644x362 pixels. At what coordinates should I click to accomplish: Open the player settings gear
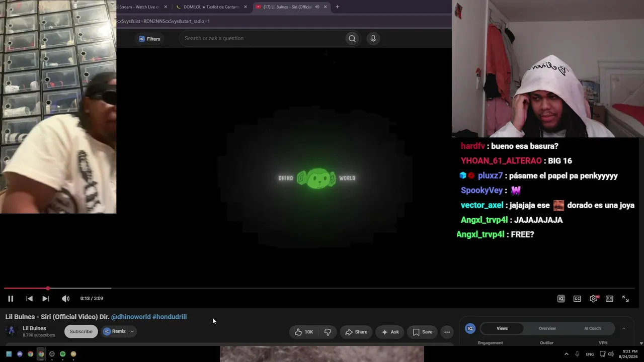tap(594, 299)
